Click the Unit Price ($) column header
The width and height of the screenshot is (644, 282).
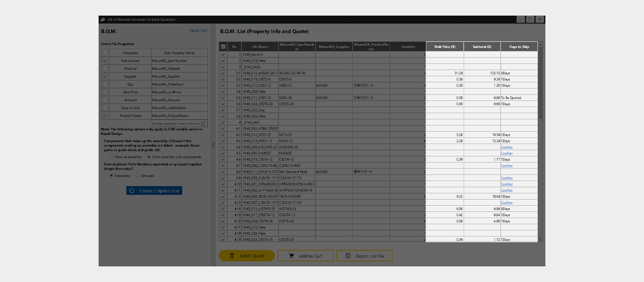tap(445, 47)
